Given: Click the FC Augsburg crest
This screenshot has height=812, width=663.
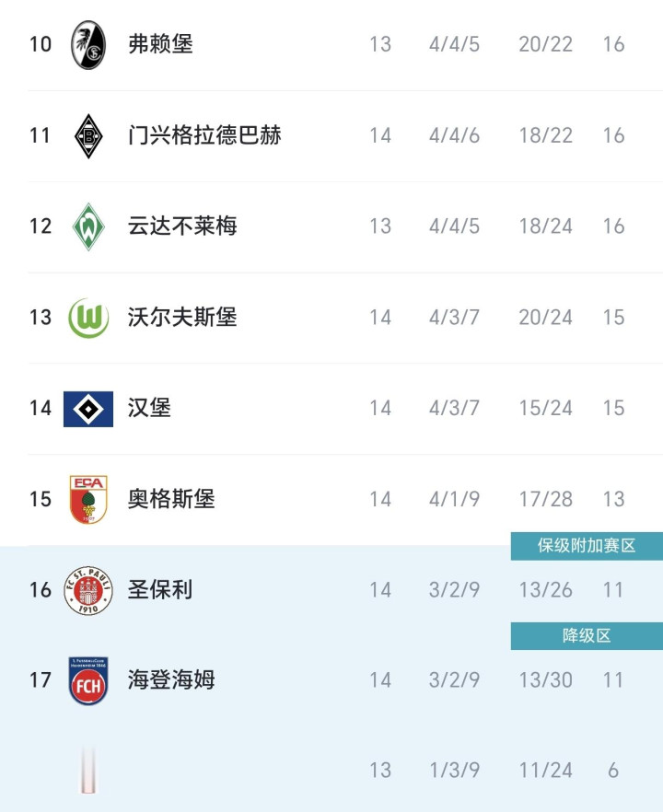Looking at the screenshot, I should (x=88, y=499).
